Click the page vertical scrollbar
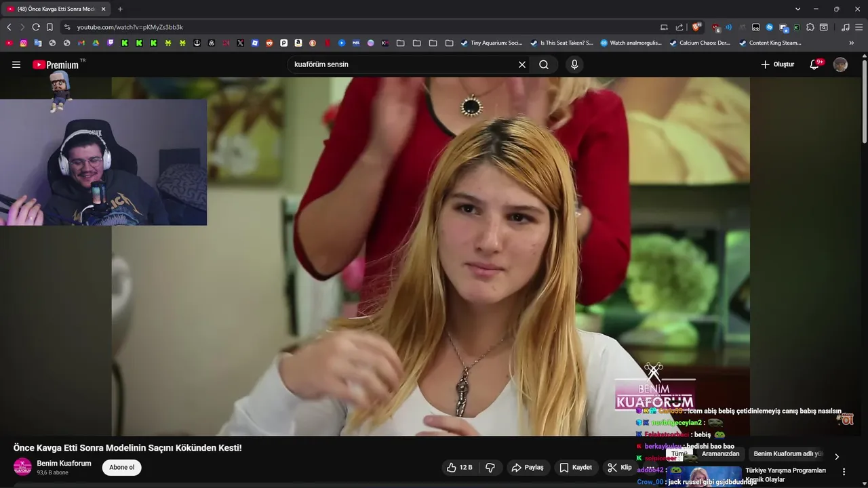Viewport: 868px width, 488px height. pos(864,102)
